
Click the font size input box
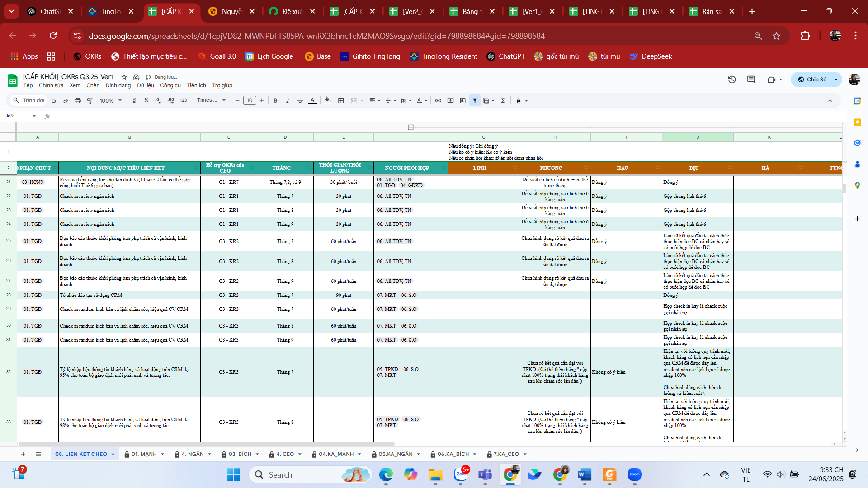click(x=250, y=100)
